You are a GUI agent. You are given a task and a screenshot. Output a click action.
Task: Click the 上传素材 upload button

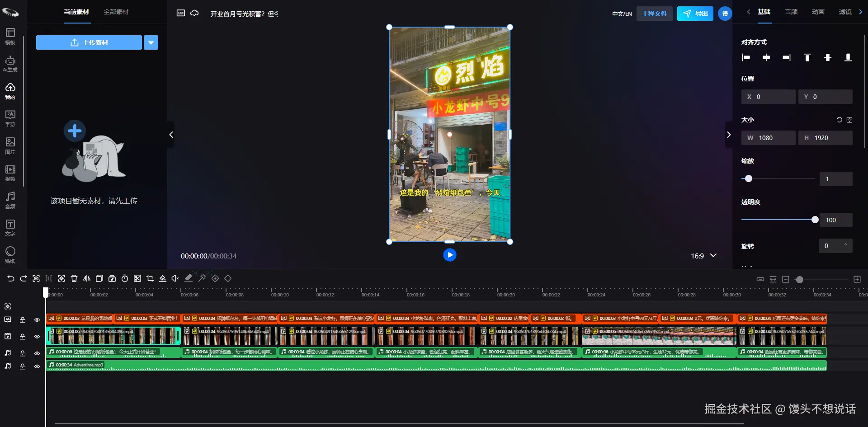pos(89,42)
